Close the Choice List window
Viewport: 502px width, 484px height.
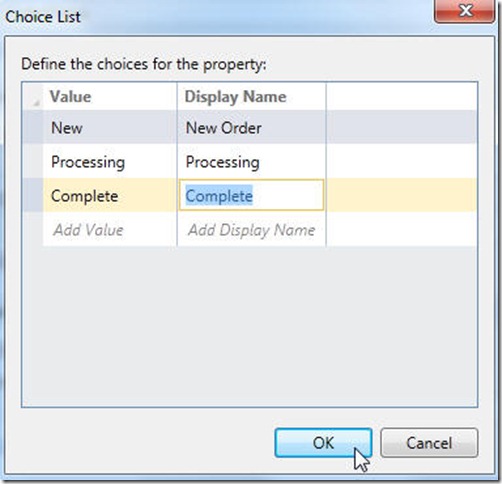[x=465, y=11]
